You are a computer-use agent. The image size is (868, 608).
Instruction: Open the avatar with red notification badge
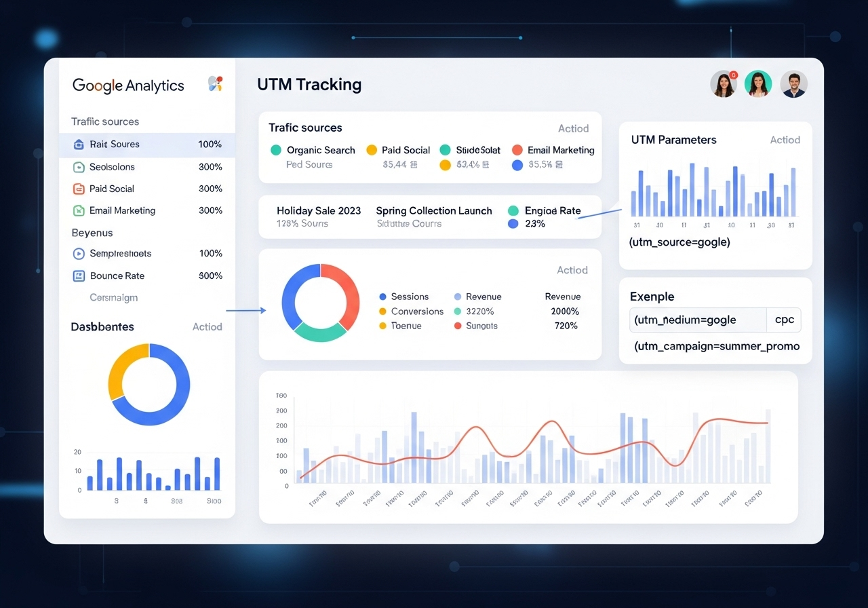click(x=724, y=83)
